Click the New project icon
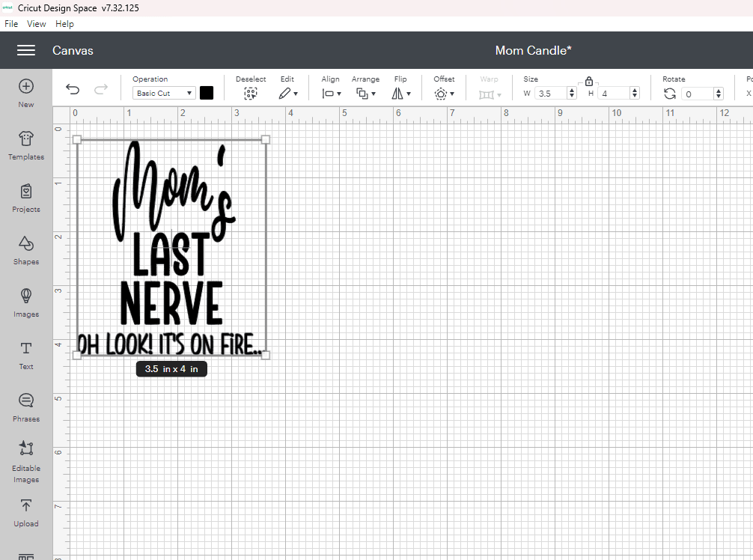The width and height of the screenshot is (753, 560). pyautogui.click(x=26, y=86)
